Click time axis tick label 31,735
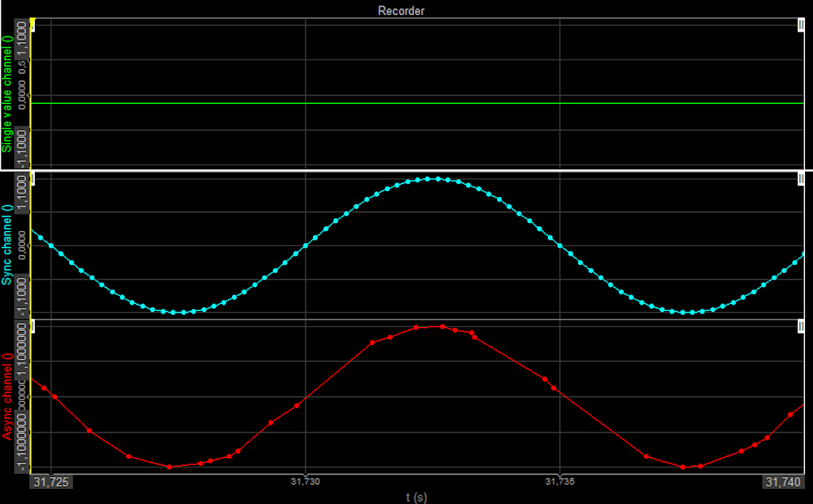Screen dimensions: 813x504 click(560, 482)
